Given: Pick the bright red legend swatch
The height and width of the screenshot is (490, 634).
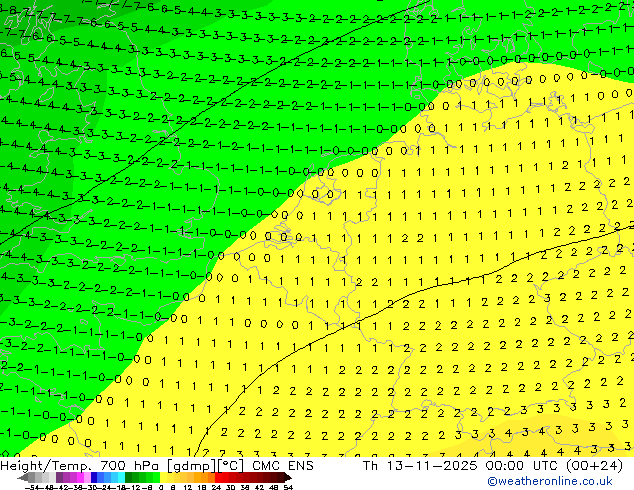Looking at the screenshot, I should tap(218, 478).
